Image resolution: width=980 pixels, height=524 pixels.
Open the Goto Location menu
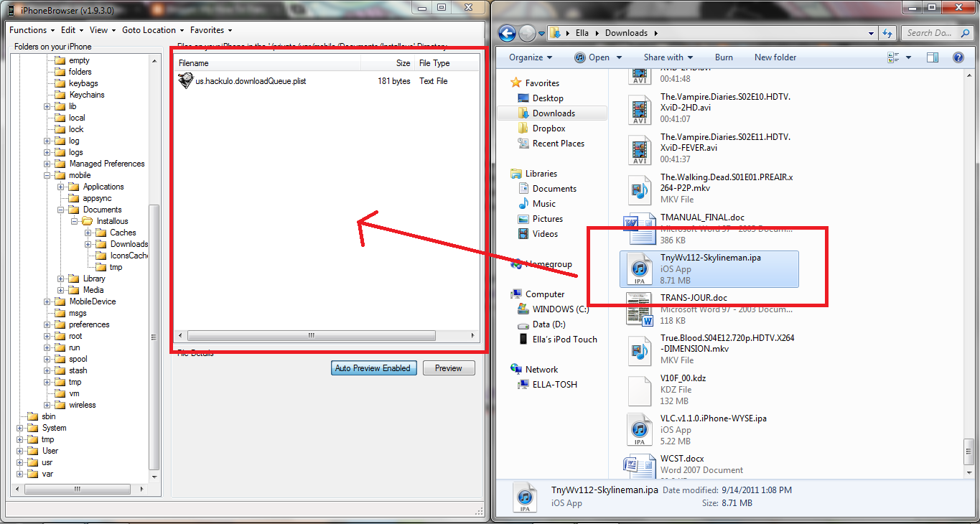(153, 30)
